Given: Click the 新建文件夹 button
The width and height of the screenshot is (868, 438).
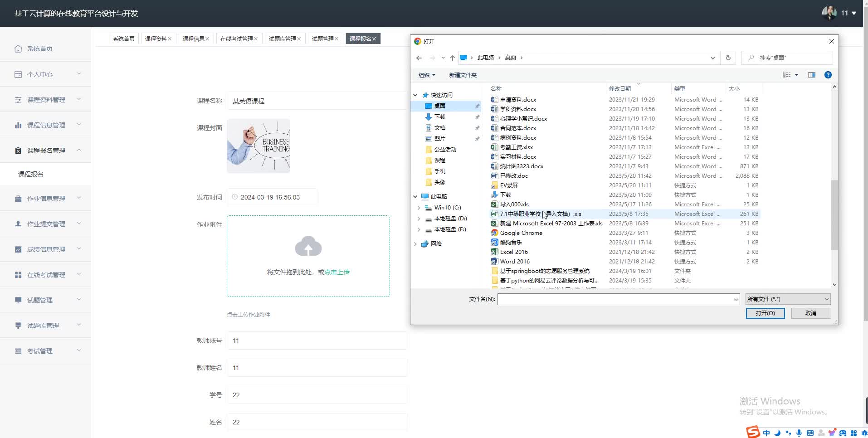Looking at the screenshot, I should (x=463, y=75).
